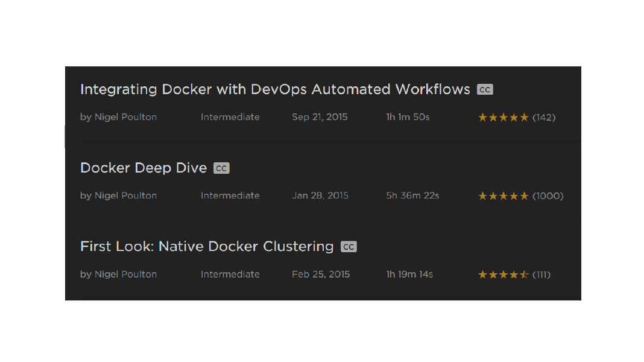The image size is (644, 362).
Task: Click Intermediate level label for Docker Deep Dive
Action: pos(230,195)
